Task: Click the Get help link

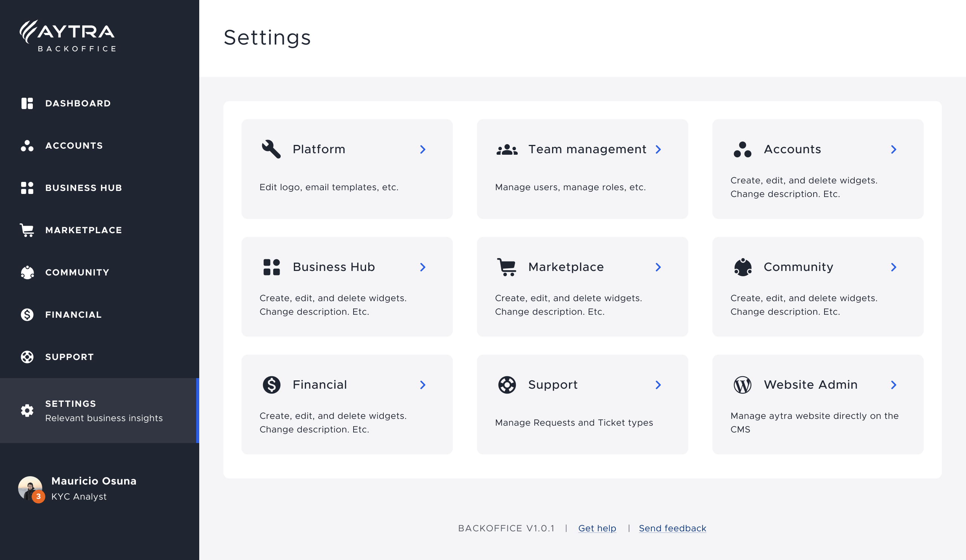Action: 597,528
